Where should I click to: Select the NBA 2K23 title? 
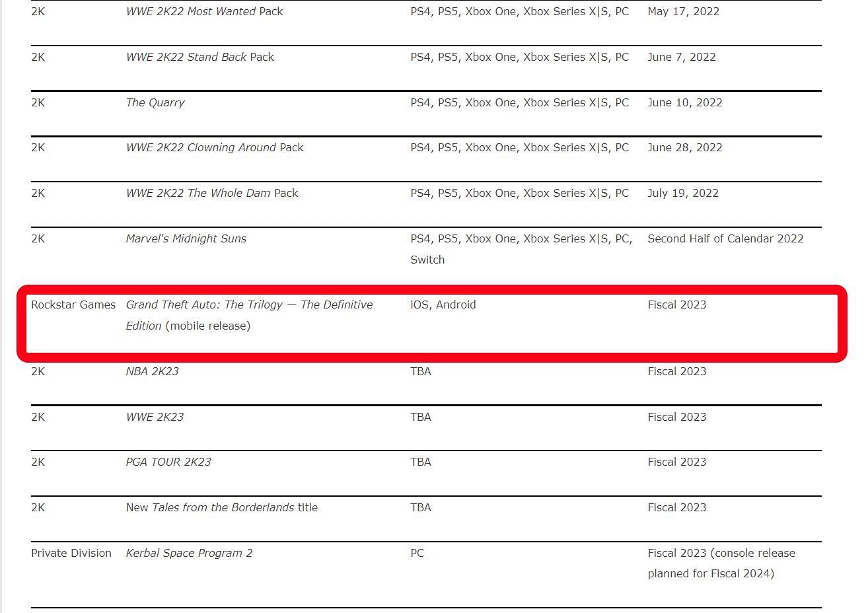[x=152, y=371]
